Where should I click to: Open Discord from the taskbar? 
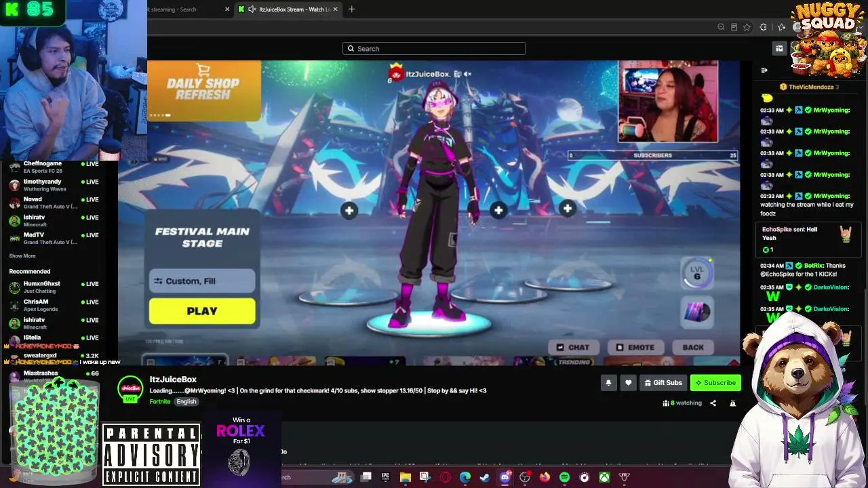[505, 477]
